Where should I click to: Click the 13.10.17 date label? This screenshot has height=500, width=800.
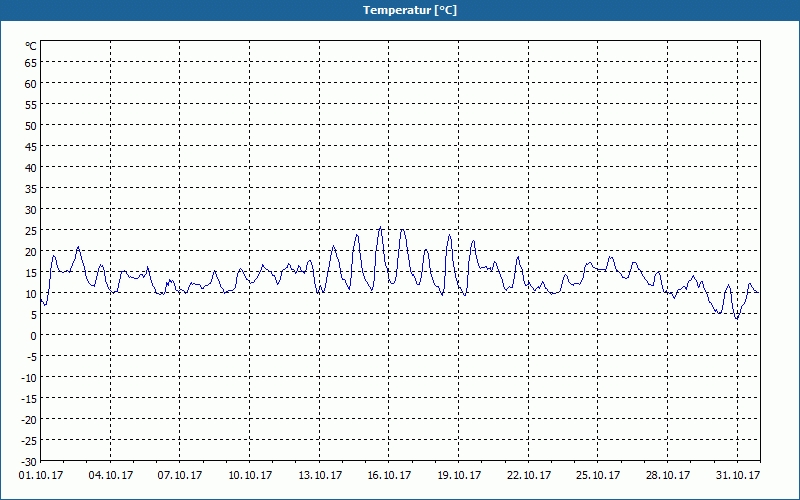(320, 475)
